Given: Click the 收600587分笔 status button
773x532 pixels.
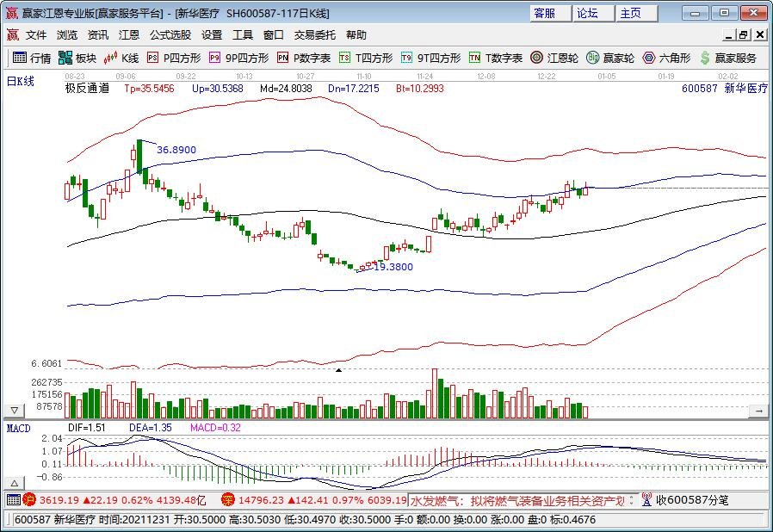Looking at the screenshot, I should (692, 500).
